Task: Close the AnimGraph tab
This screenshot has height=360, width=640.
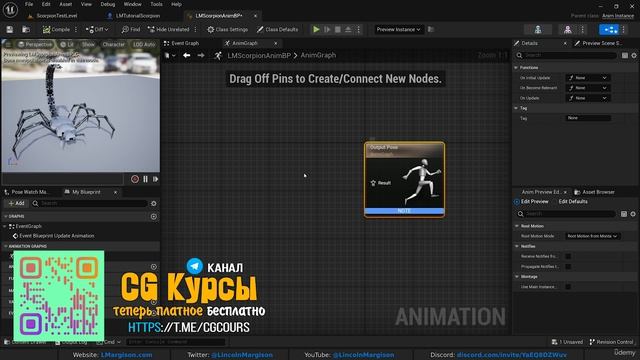Action: (x=276, y=43)
